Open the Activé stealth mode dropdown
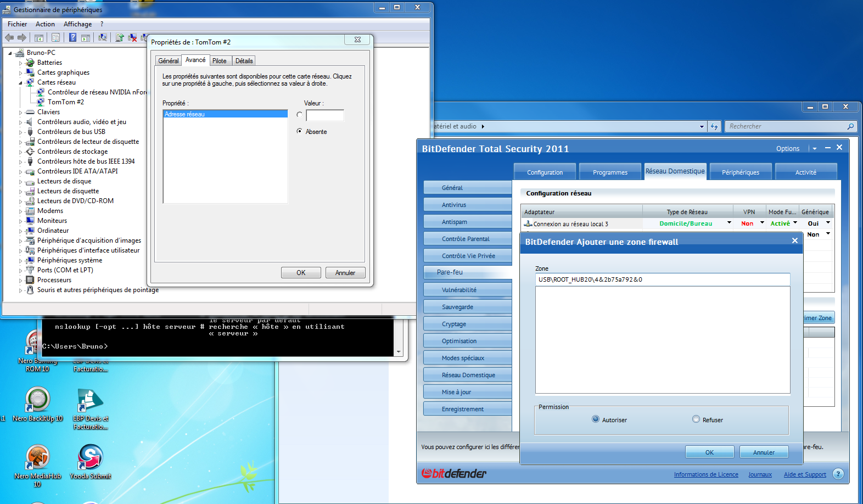 click(795, 223)
